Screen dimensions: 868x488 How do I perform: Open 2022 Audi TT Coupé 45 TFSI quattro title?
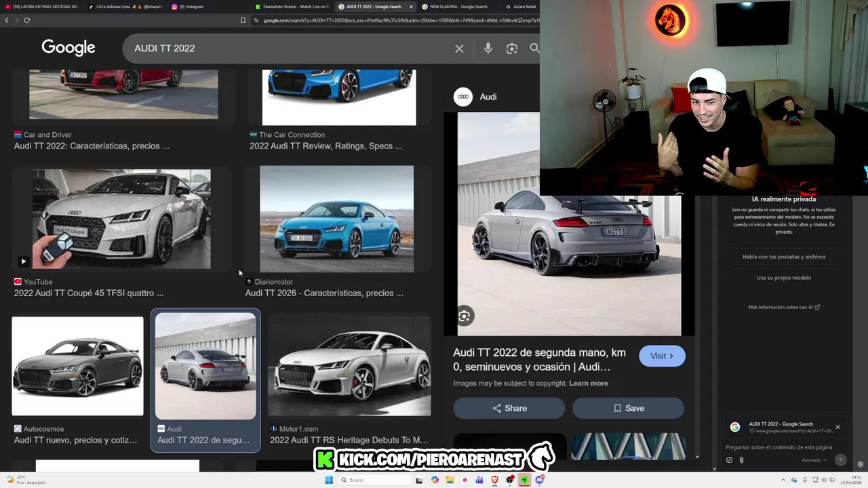(89, 293)
